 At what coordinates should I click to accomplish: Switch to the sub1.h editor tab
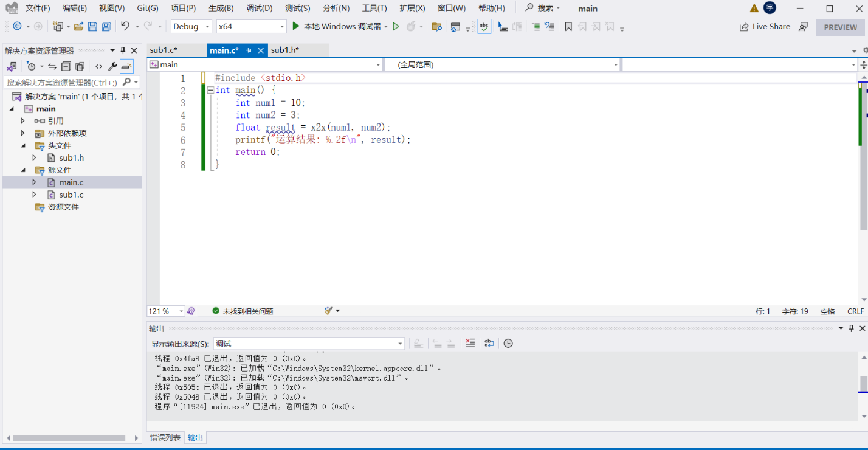286,50
